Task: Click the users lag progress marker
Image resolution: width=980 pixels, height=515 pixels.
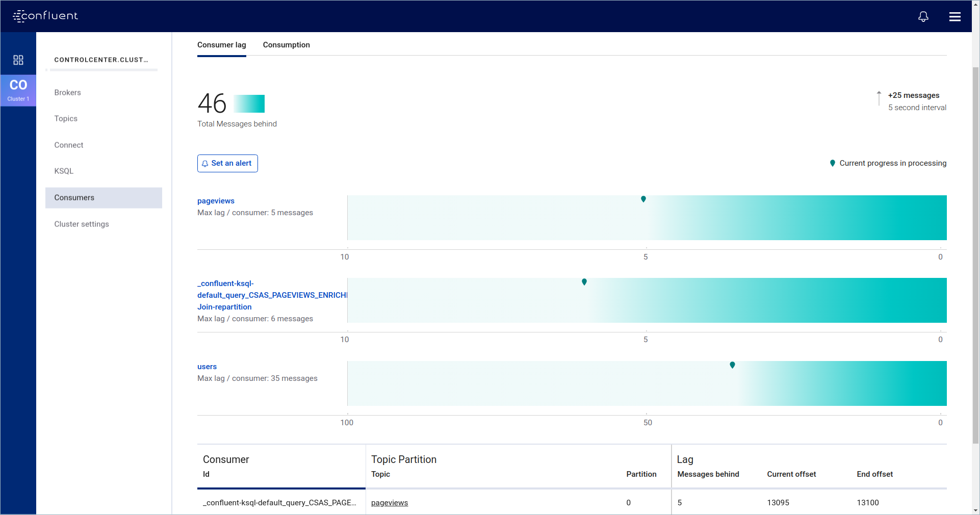Action: pyautogui.click(x=732, y=365)
